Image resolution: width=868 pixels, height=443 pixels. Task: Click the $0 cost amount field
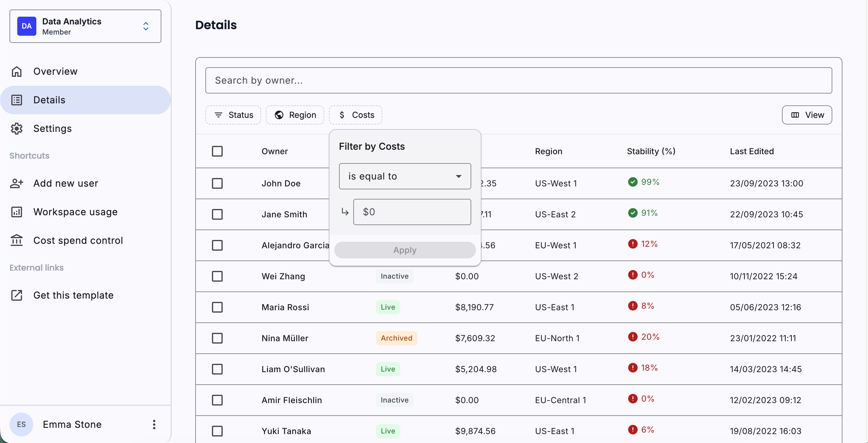[412, 212]
